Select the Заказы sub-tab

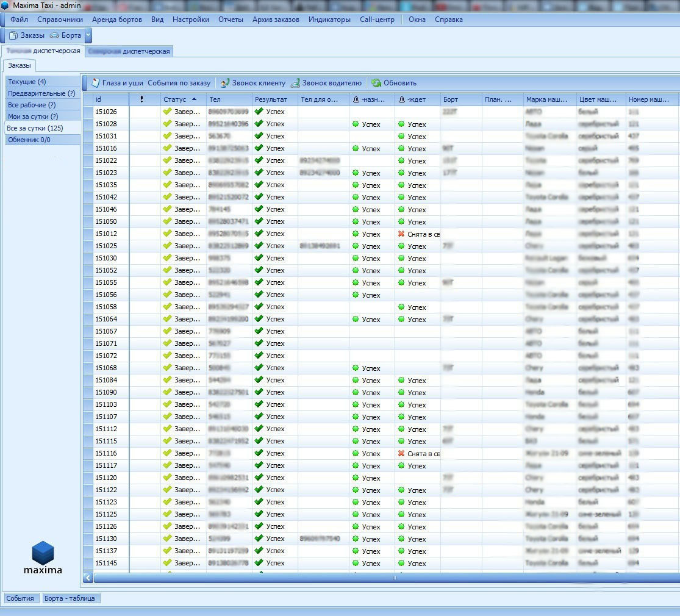click(20, 65)
